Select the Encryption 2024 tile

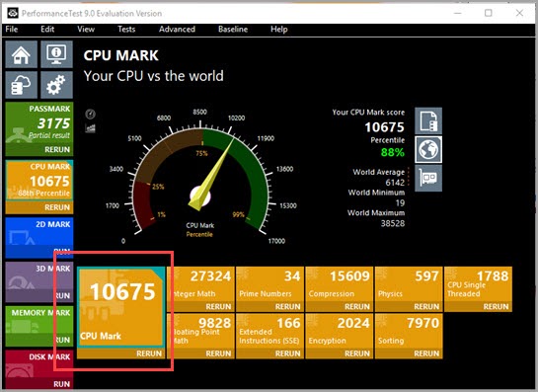[340, 331]
